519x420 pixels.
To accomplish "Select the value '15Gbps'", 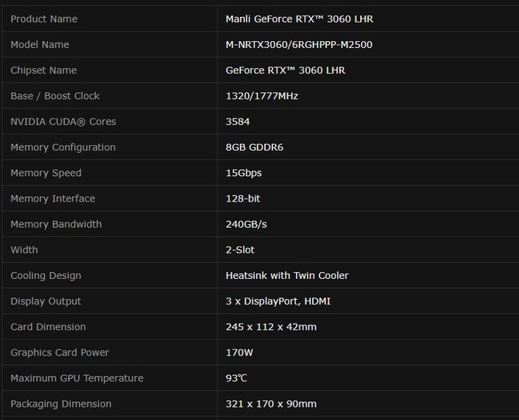I will click(243, 173).
